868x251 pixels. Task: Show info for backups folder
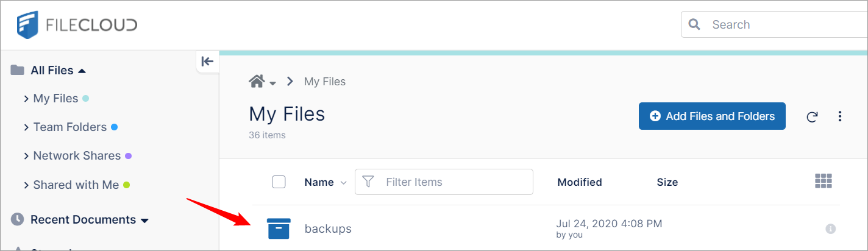(830, 229)
